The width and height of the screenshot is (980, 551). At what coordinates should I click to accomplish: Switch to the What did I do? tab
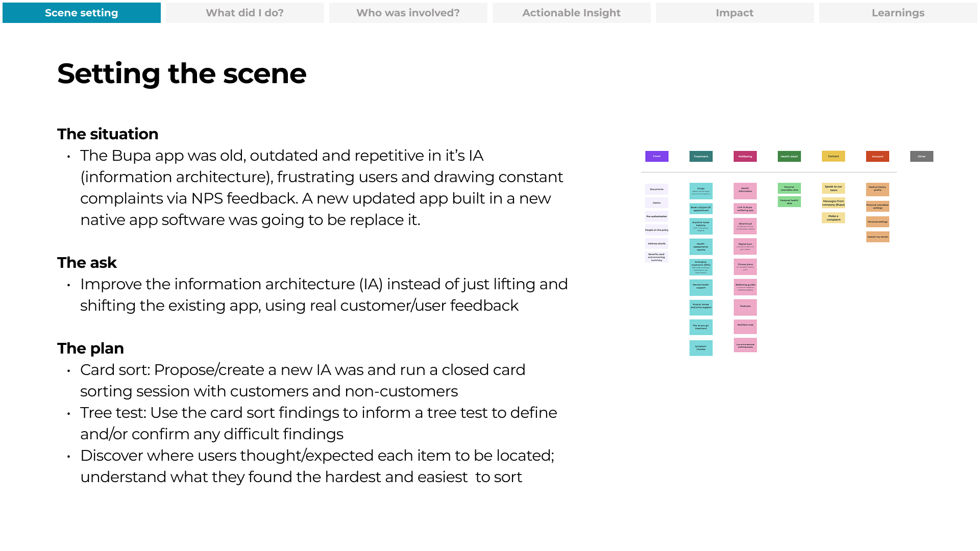(245, 13)
